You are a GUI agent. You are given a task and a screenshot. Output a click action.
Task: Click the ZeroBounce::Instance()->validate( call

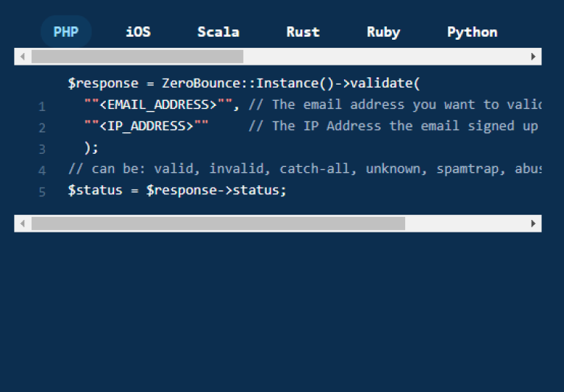[x=291, y=83]
